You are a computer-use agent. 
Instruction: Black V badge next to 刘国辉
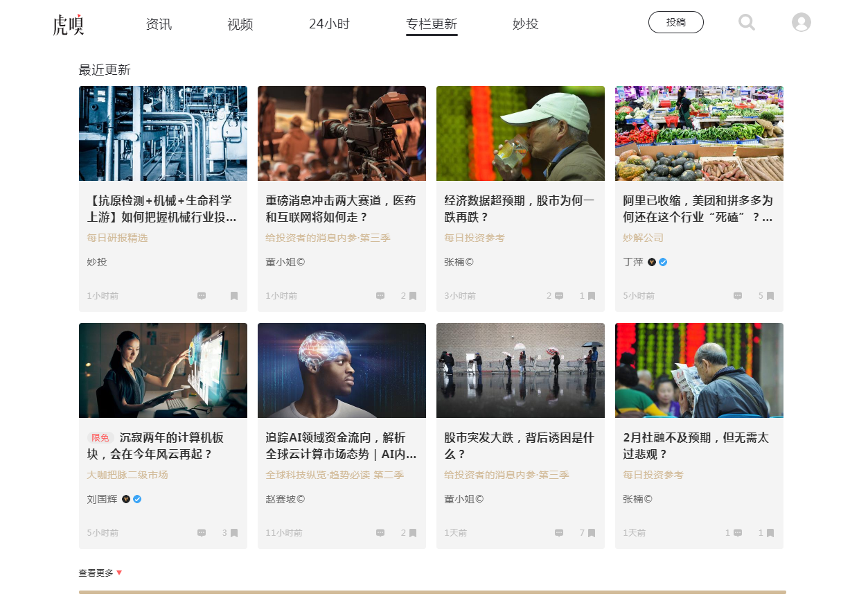point(126,499)
